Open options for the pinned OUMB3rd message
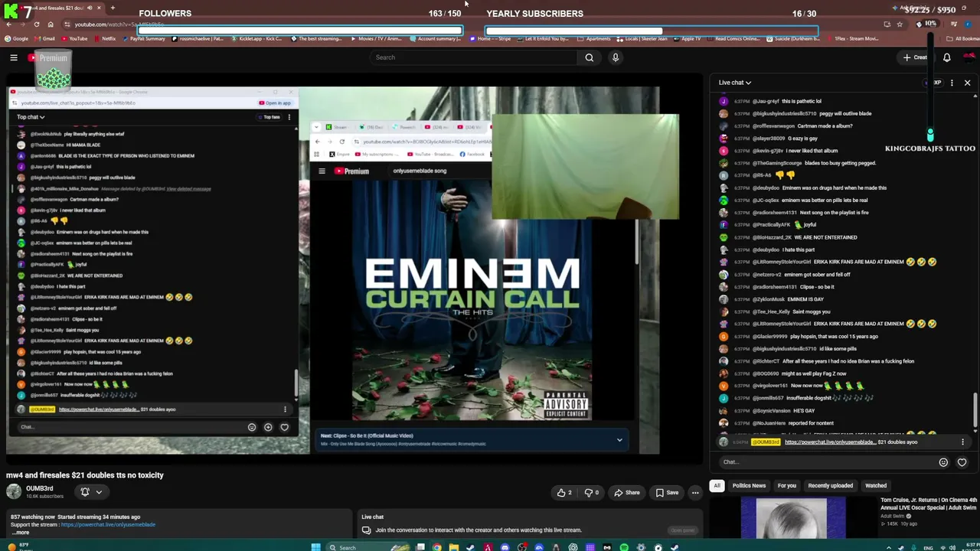The image size is (980, 551). [962, 442]
